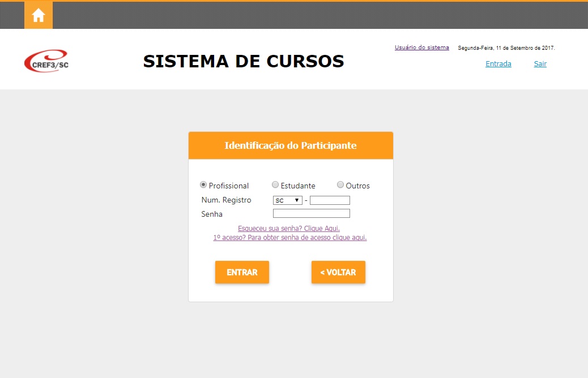Image resolution: width=588 pixels, height=378 pixels.
Task: Focus the registration number input field
Action: (x=330, y=200)
